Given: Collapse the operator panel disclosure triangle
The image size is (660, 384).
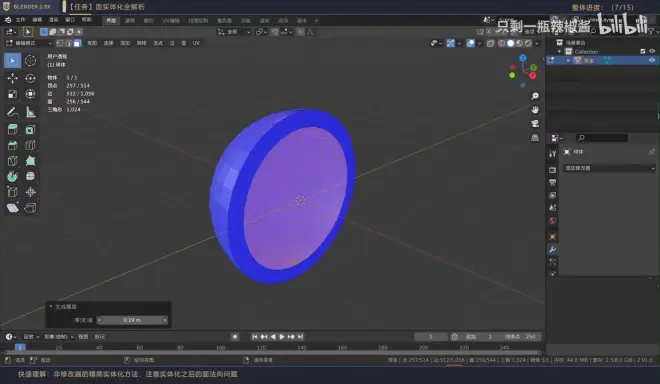Looking at the screenshot, I should [x=51, y=307].
